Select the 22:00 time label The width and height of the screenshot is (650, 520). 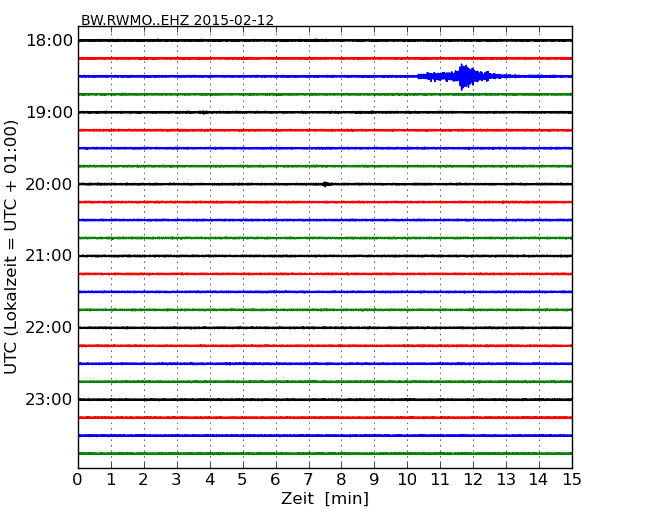(x=49, y=328)
